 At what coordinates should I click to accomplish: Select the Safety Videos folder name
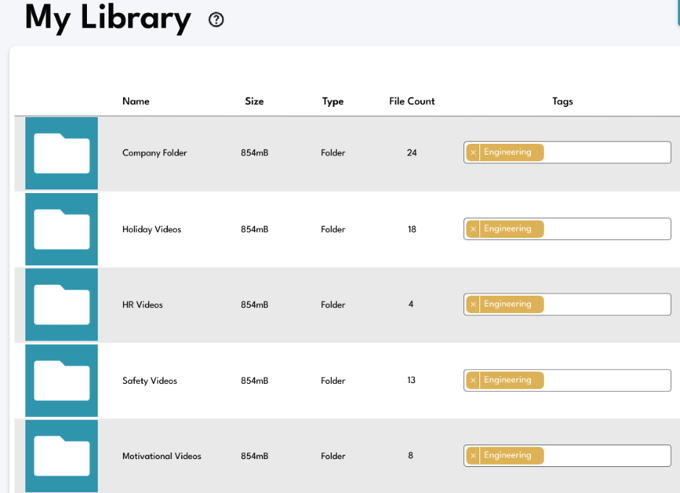149,381
